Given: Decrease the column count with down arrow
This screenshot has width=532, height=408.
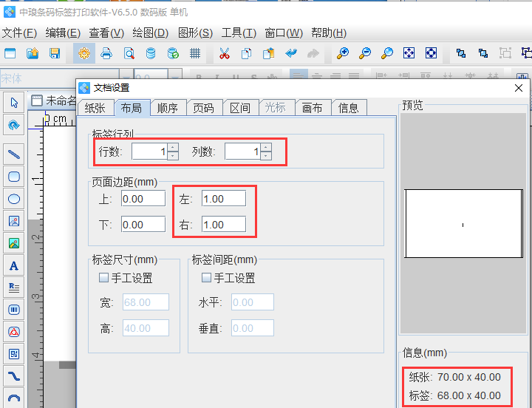Looking at the screenshot, I should [x=266, y=155].
